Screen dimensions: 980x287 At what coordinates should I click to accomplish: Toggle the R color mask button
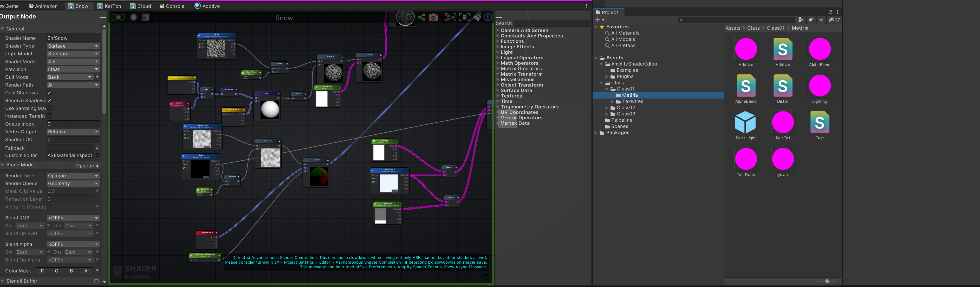pyautogui.click(x=42, y=271)
